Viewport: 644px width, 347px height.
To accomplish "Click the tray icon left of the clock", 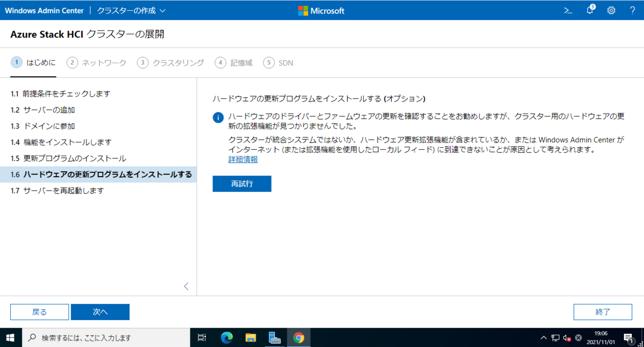I will [x=579, y=338].
